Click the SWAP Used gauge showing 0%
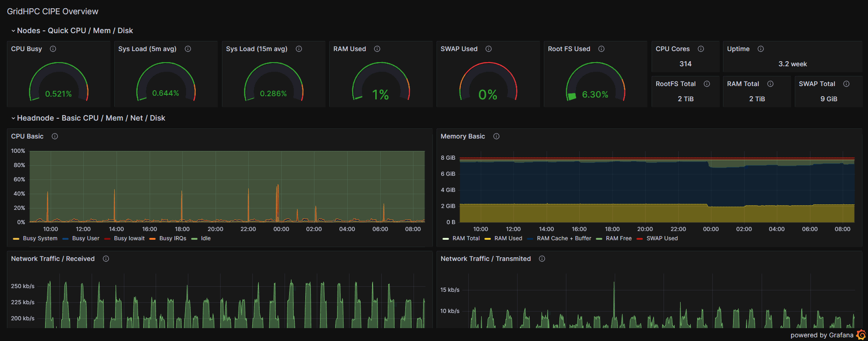Image resolution: width=868 pixels, height=341 pixels. tap(488, 95)
